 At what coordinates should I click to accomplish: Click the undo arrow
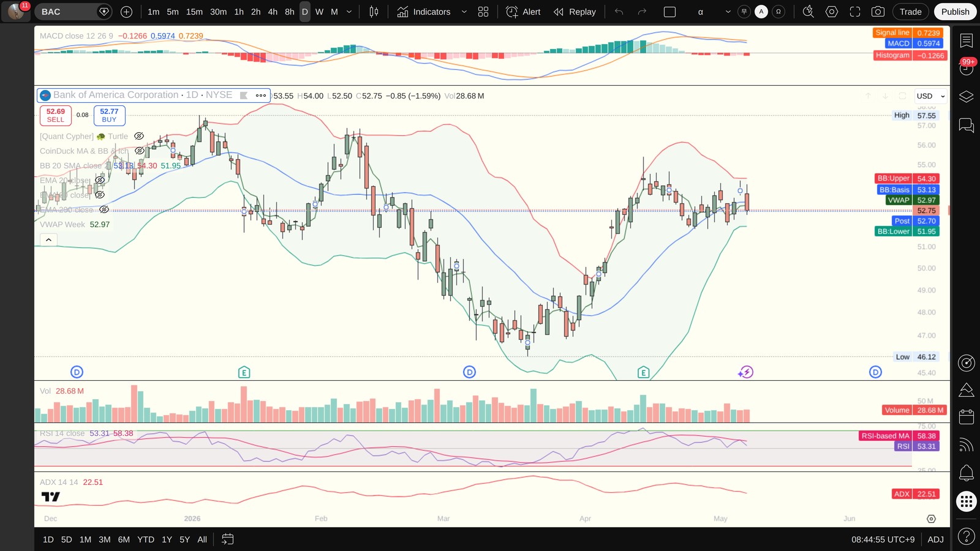coord(619,12)
